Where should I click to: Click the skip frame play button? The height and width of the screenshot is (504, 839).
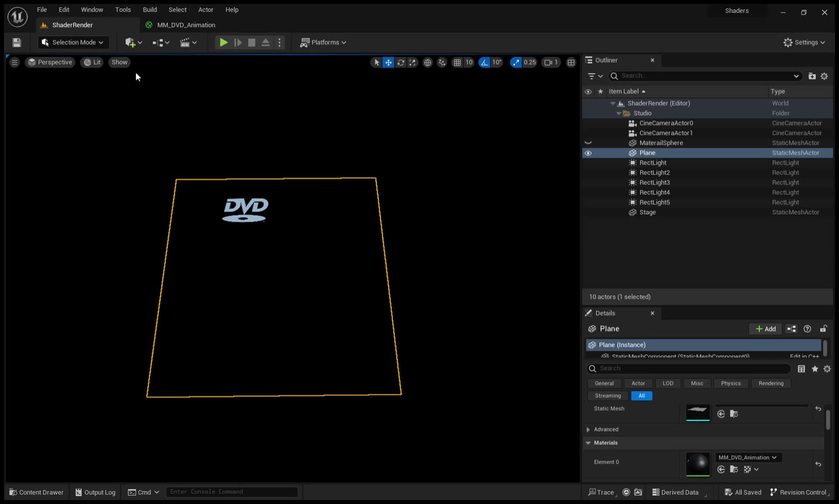pos(238,42)
